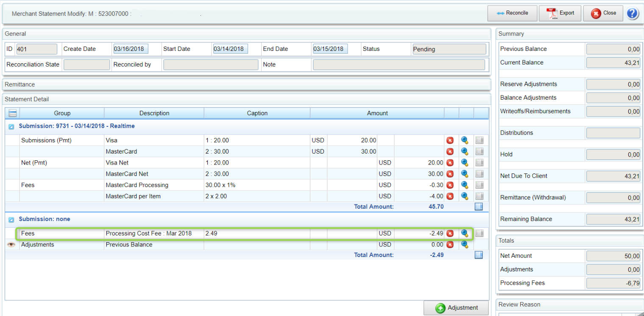This screenshot has width=644, height=316.
Task: Click grey table icon in MasterCard Processing row
Action: [x=480, y=185]
